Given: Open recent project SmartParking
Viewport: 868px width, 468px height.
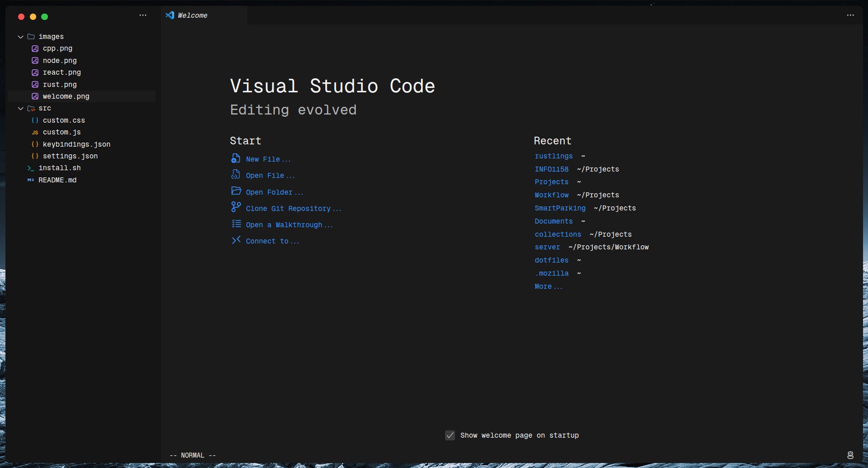Looking at the screenshot, I should tap(560, 208).
